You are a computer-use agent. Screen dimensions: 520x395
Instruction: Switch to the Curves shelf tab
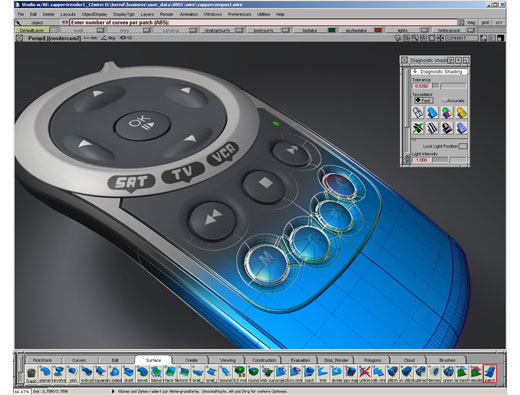click(79, 360)
